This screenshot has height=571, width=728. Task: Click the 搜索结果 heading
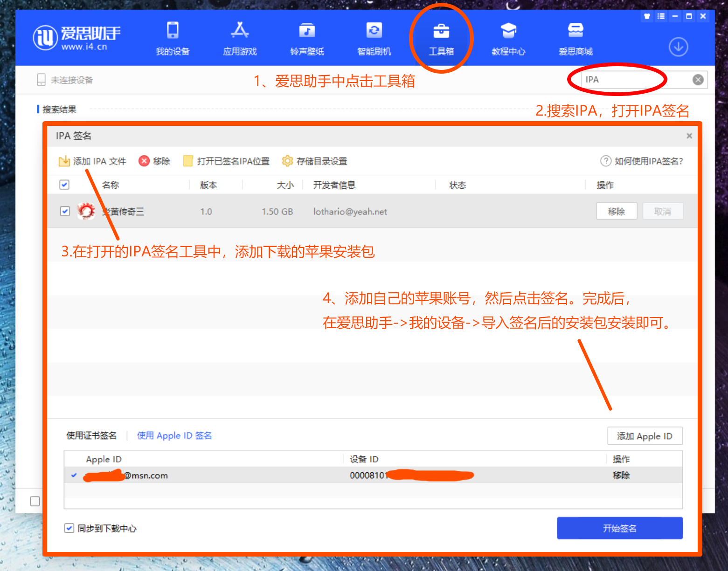coord(59,110)
